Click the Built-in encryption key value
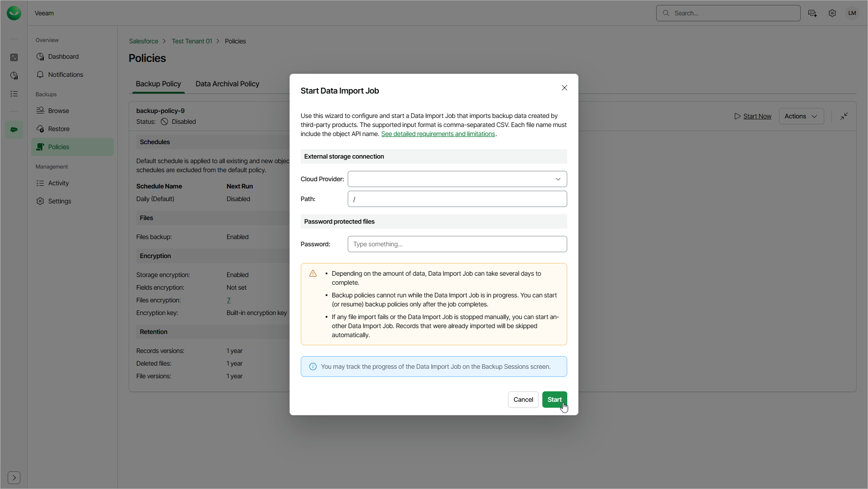 pyautogui.click(x=257, y=313)
